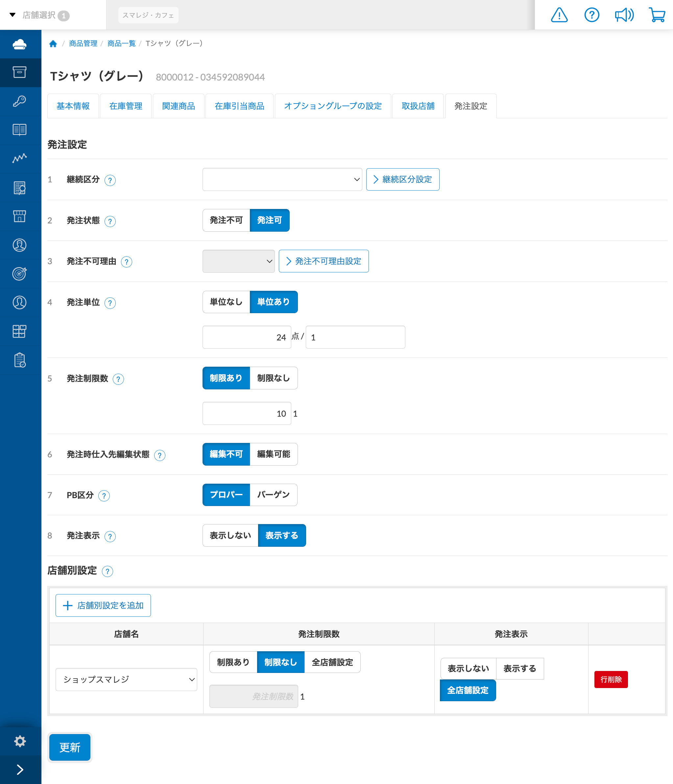Click the cloud logo in sidebar

[20, 44]
